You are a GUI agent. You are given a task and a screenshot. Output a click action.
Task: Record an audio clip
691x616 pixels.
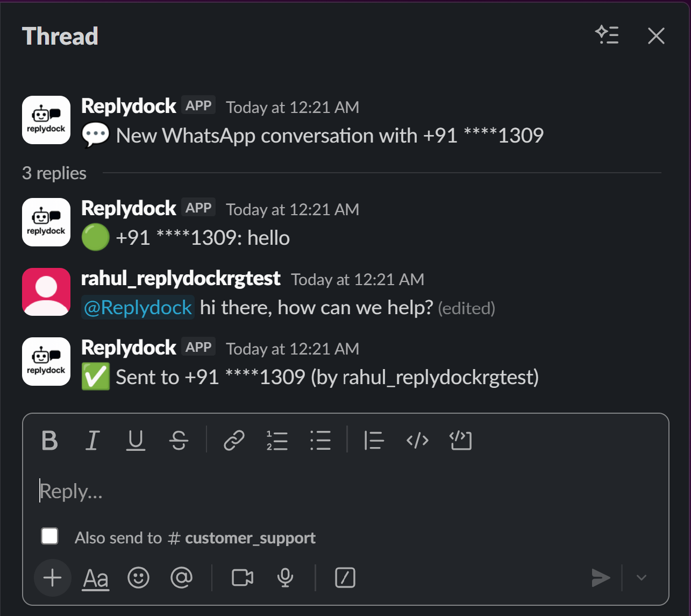(284, 578)
